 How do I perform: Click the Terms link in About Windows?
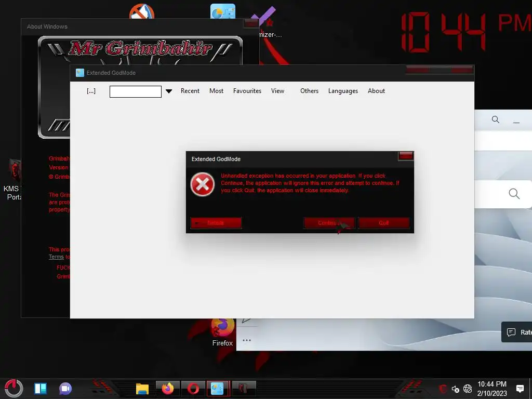(x=56, y=257)
